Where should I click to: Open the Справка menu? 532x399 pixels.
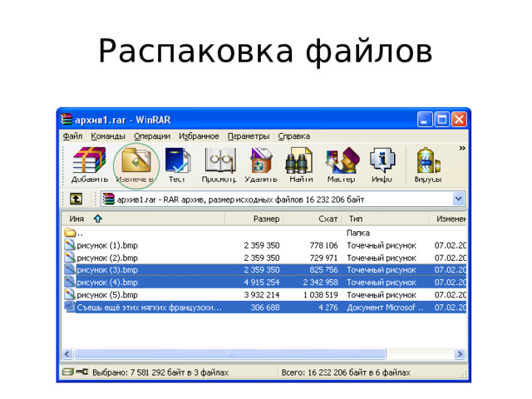293,136
